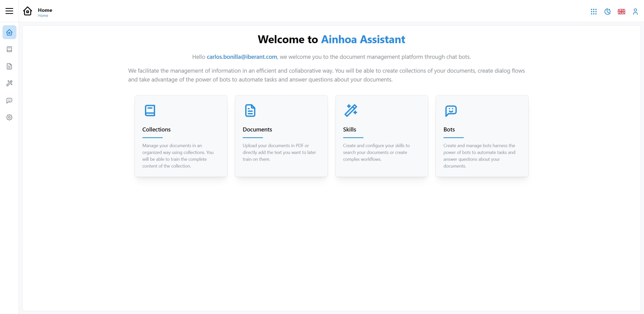This screenshot has width=644, height=314.
Task: Click the Documents card file icon
Action: (x=250, y=110)
